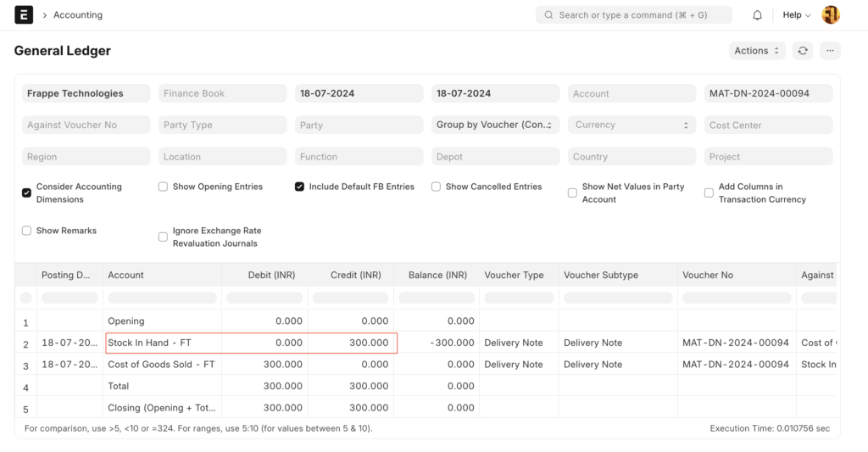Expand the Group by Voucher dropdown
868x452 pixels.
coord(495,125)
